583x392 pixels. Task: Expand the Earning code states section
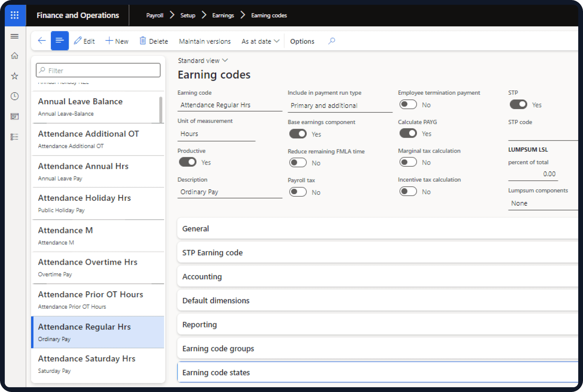[378, 372]
